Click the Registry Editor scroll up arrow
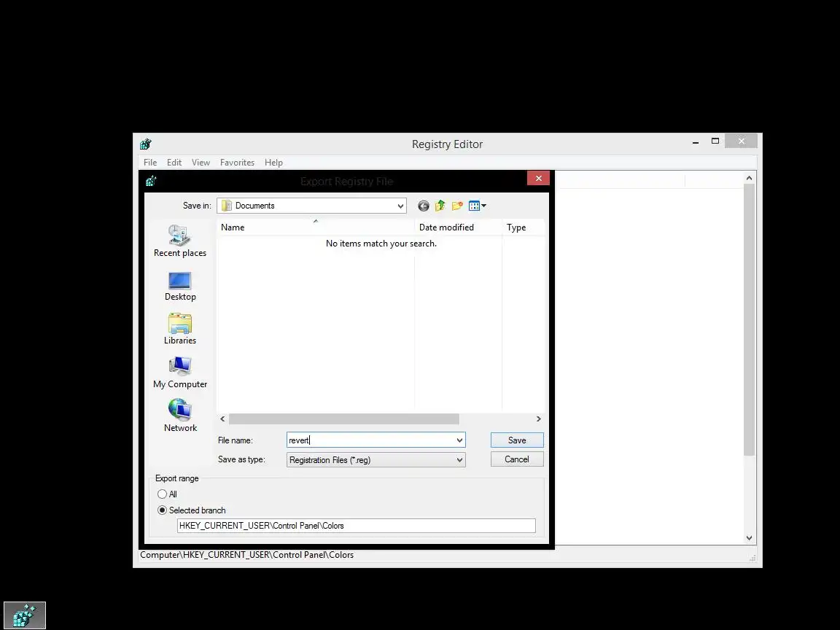This screenshot has height=630, width=840. 749,178
